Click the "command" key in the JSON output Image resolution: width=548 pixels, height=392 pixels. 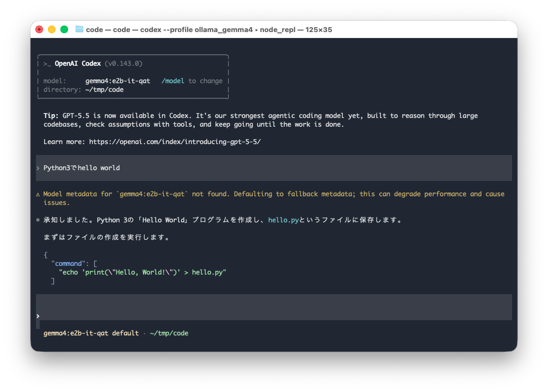click(x=68, y=264)
